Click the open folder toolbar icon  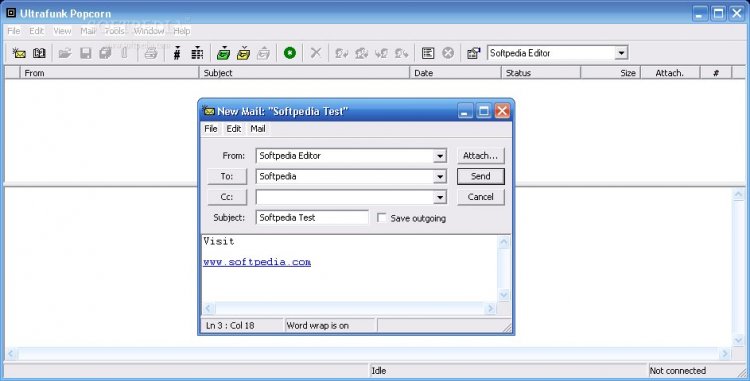pyautogui.click(x=65, y=53)
